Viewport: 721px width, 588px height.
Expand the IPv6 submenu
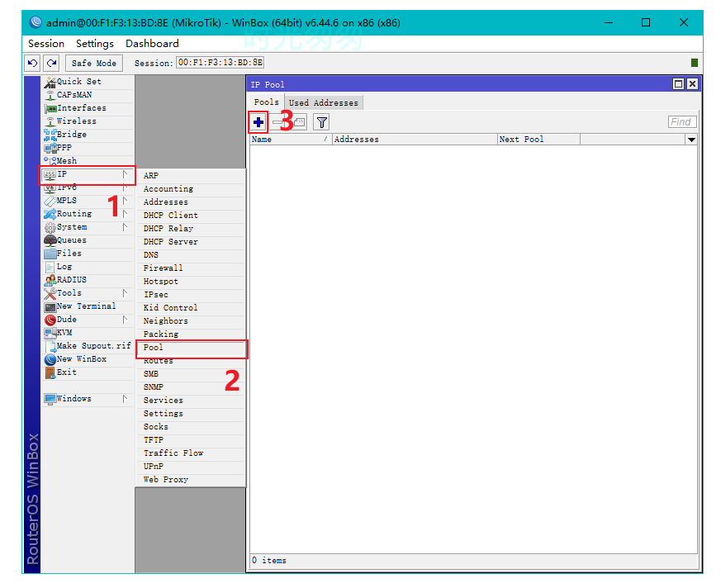coord(88,187)
